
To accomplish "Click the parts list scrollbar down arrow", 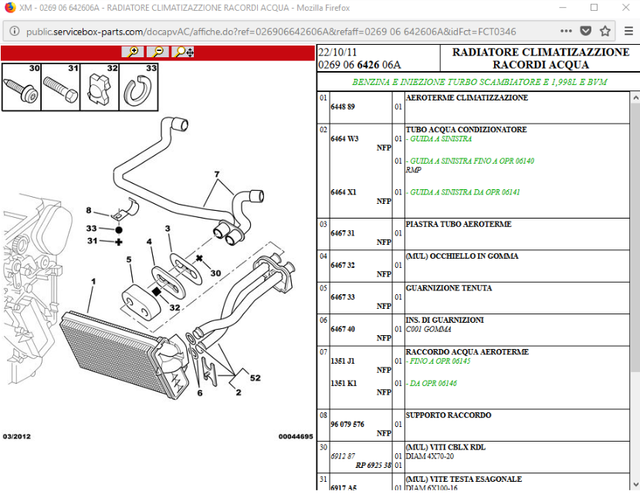I will click(635, 484).
